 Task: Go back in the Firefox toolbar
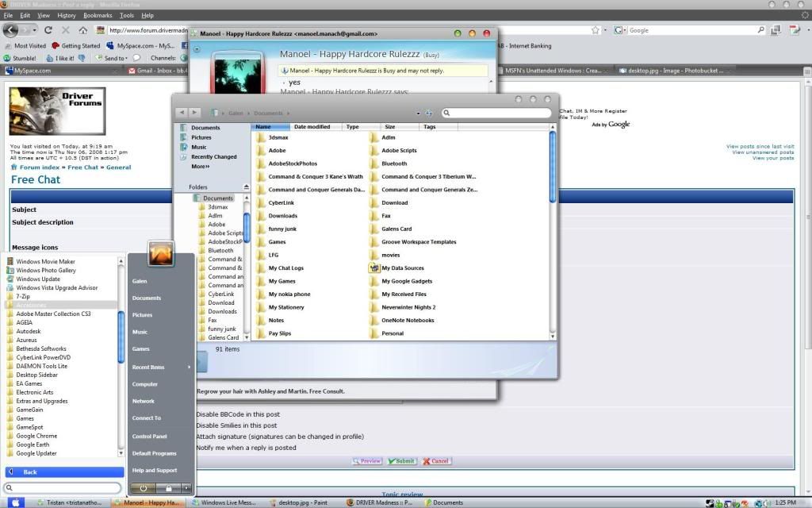(11, 30)
